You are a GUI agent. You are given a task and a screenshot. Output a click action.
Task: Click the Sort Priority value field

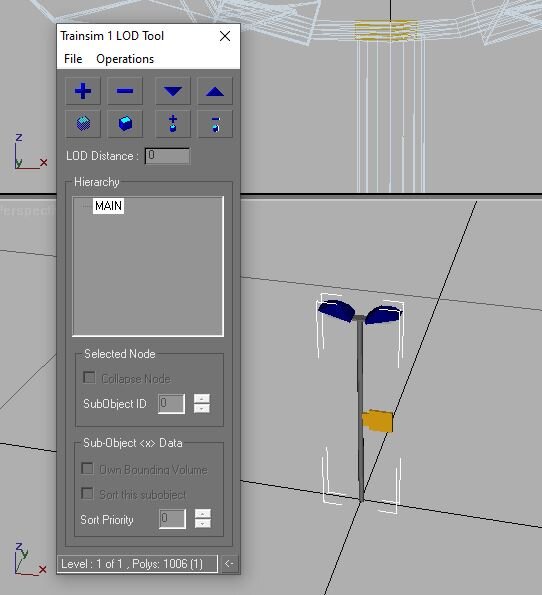(x=172, y=519)
